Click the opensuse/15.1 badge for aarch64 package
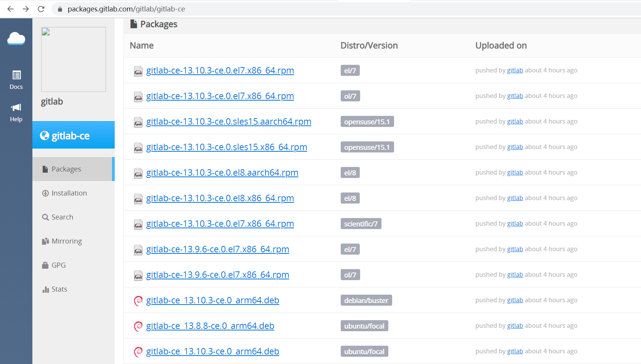The width and height of the screenshot is (641, 364). click(x=367, y=122)
